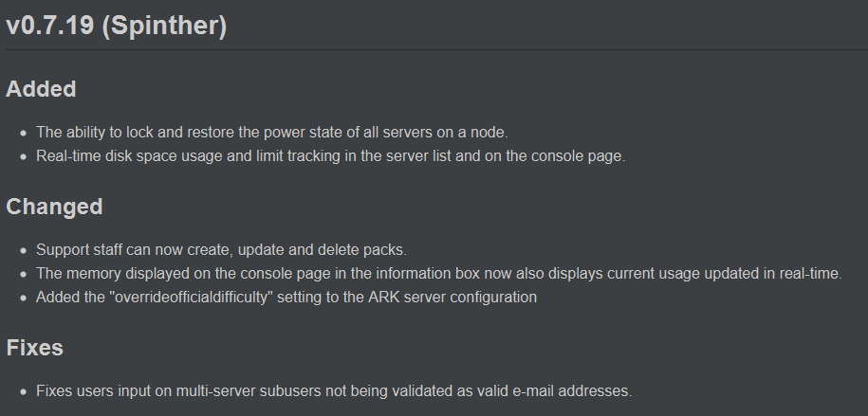The height and width of the screenshot is (416, 868).
Task: Click the "v0.7.19 (Spinther)" version heading
Action: tap(116, 26)
